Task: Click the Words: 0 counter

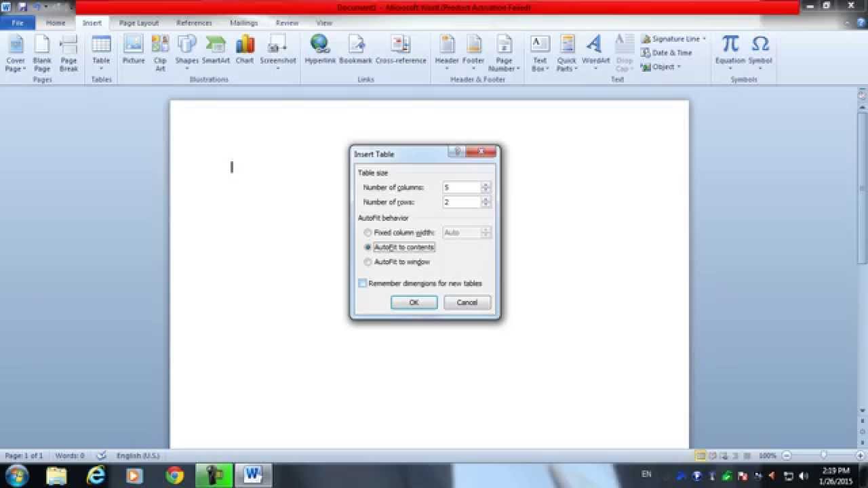Action: tap(69, 455)
